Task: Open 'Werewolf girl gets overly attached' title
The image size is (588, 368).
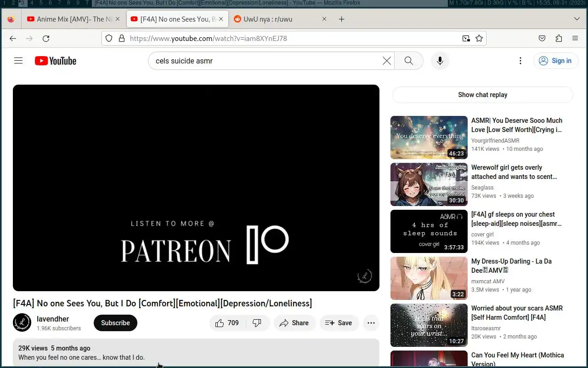Action: pos(514,172)
